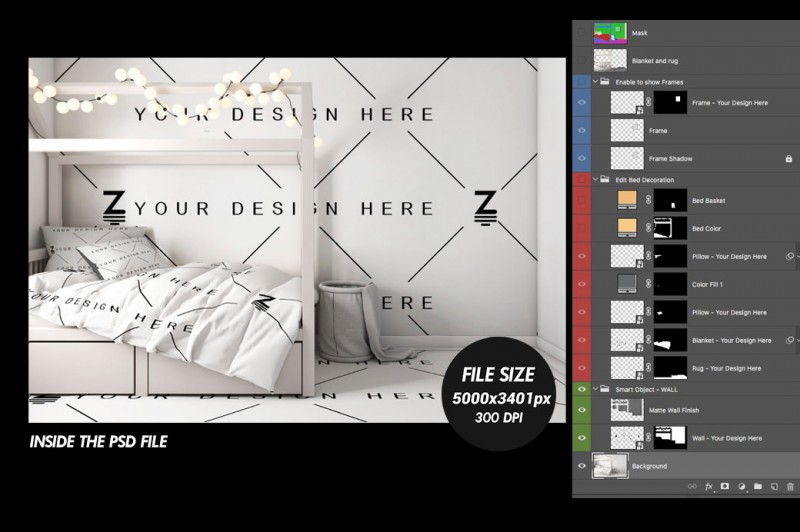The height and width of the screenshot is (532, 800).
Task: Open the fx layer style menu
Action: (708, 487)
